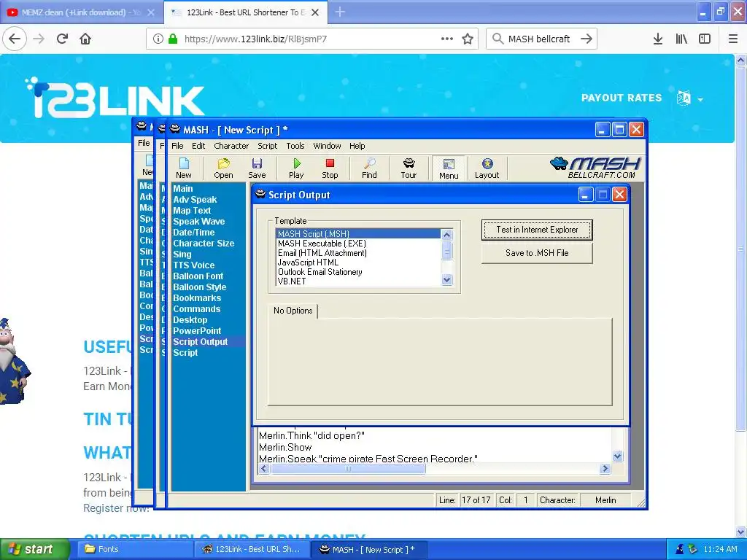Select Script item below Script Output

coord(185,353)
